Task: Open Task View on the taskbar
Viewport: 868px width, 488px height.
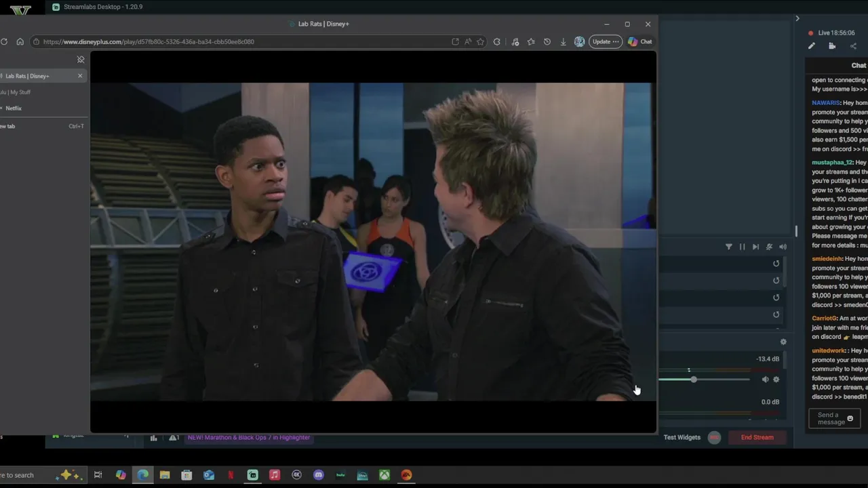Action: pos(98,475)
